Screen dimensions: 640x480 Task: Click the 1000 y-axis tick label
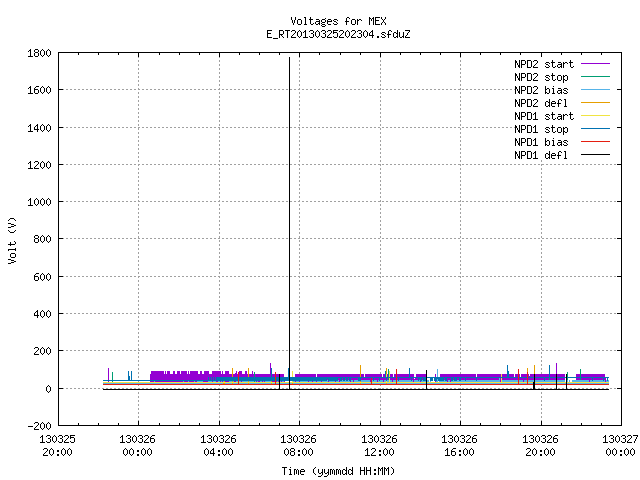pyautogui.click(x=39, y=202)
